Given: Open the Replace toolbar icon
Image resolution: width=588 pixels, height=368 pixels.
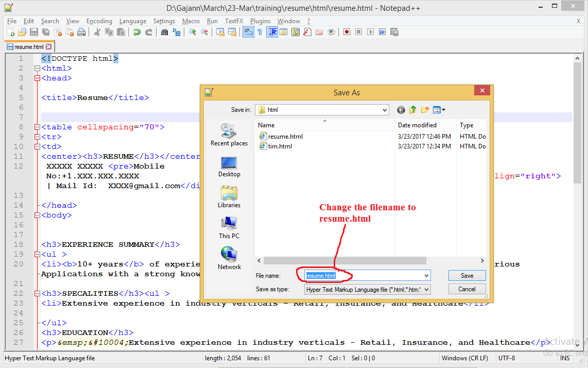Looking at the screenshot, I should (x=176, y=32).
